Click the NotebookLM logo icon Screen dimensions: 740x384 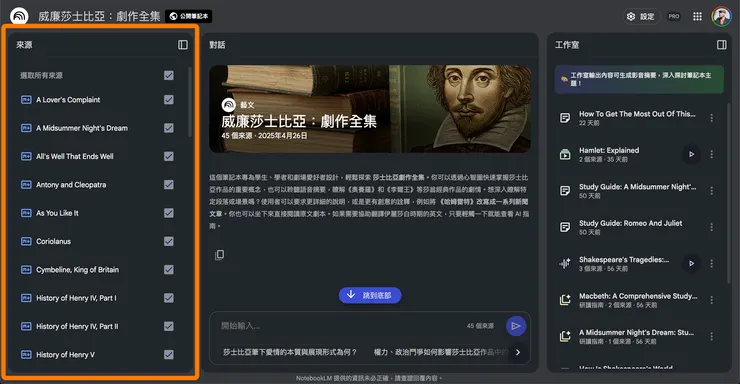coord(19,16)
